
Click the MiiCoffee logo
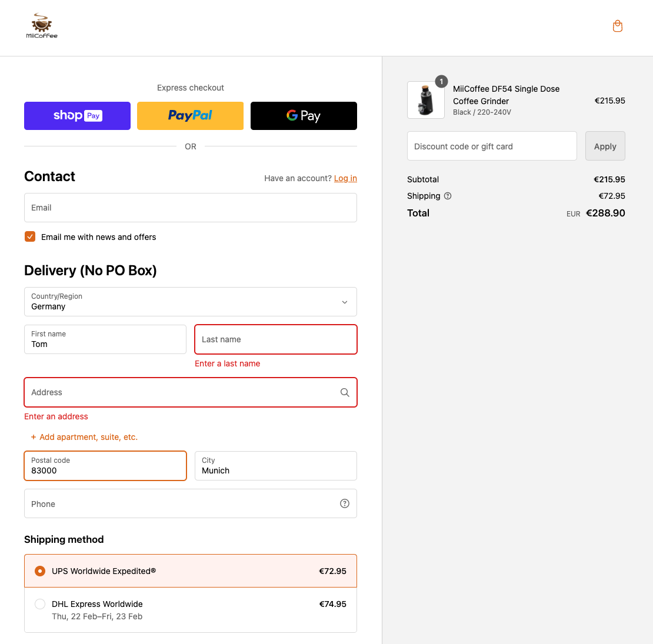[42, 26]
